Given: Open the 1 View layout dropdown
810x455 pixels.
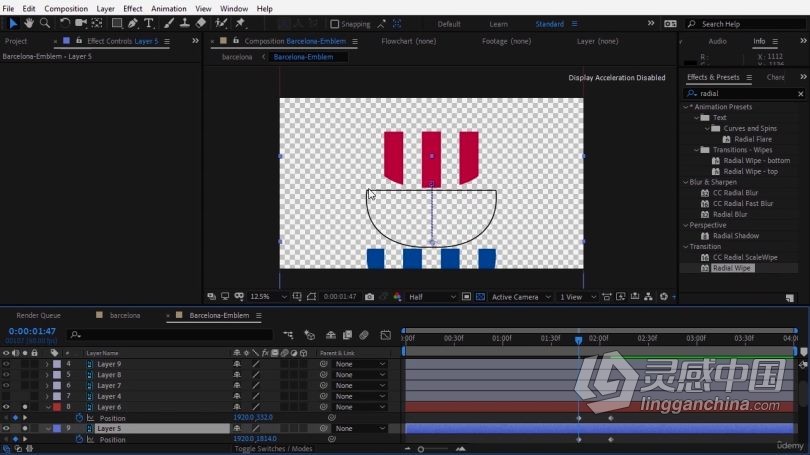Looking at the screenshot, I should [x=578, y=297].
